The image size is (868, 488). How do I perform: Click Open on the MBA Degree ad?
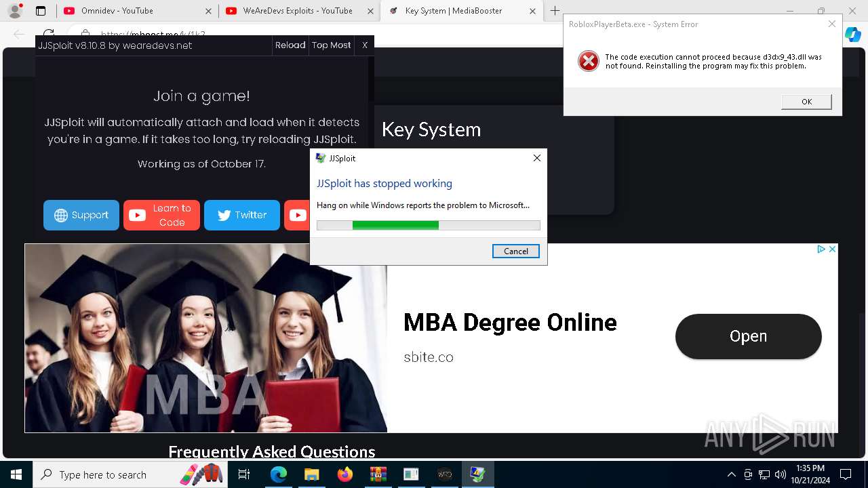[748, 336]
